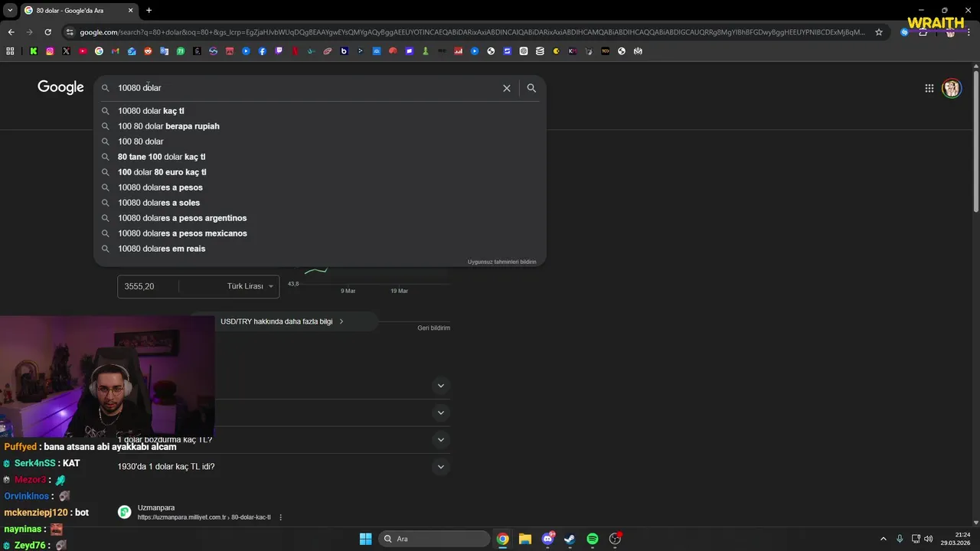
Task: Select suggestion '10080 dolares a pesos'
Action: 320,187
